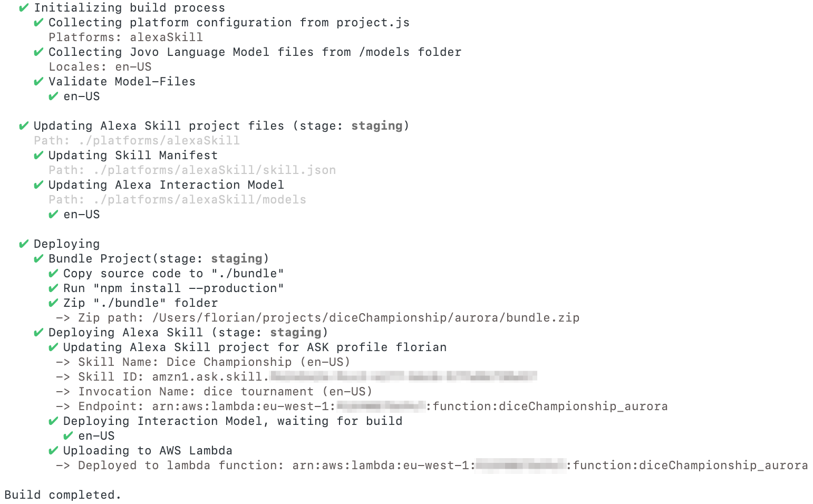Viewport: 813px width, 504px height.
Task: Click the skill.json path under Skill Manifest
Action: tap(214, 170)
